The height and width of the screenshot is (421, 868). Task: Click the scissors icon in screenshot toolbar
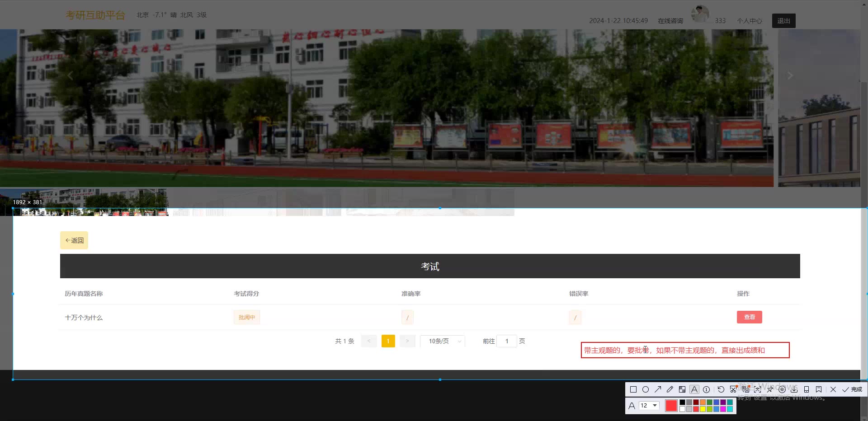point(733,389)
